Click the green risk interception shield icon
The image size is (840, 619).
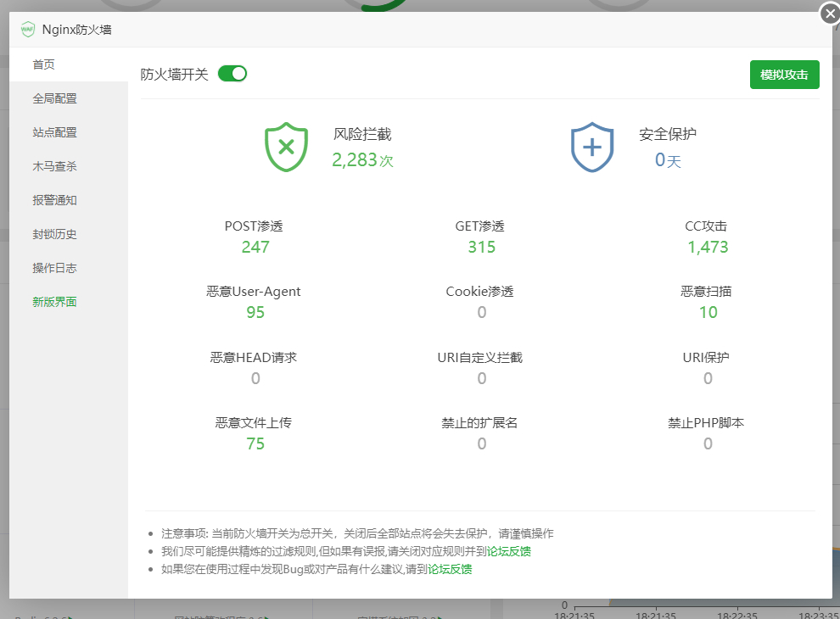tap(286, 147)
